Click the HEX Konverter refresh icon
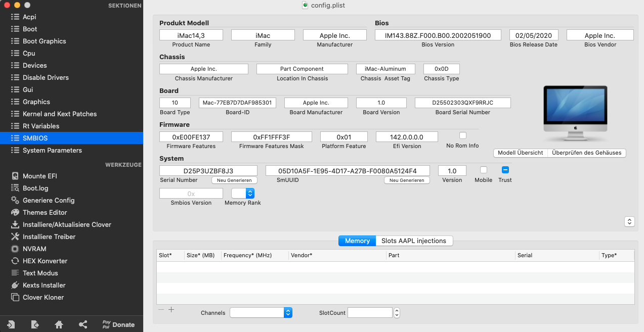Viewport: 644px width, 332px height. pyautogui.click(x=15, y=261)
